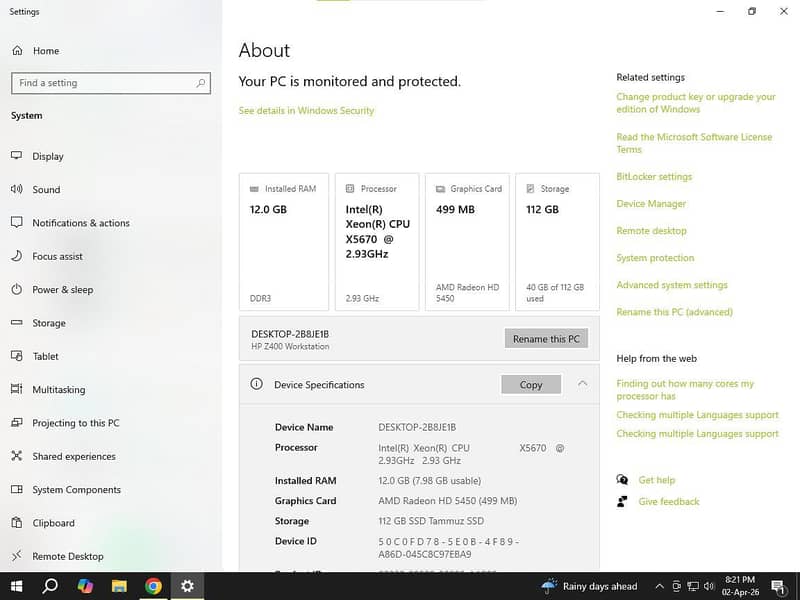Click the magnifier icon in the search box
This screenshot has width=800, height=600.
tap(201, 83)
